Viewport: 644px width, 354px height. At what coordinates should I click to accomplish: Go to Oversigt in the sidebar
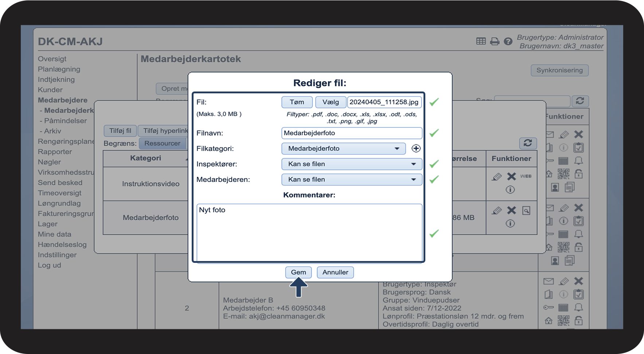(x=52, y=59)
